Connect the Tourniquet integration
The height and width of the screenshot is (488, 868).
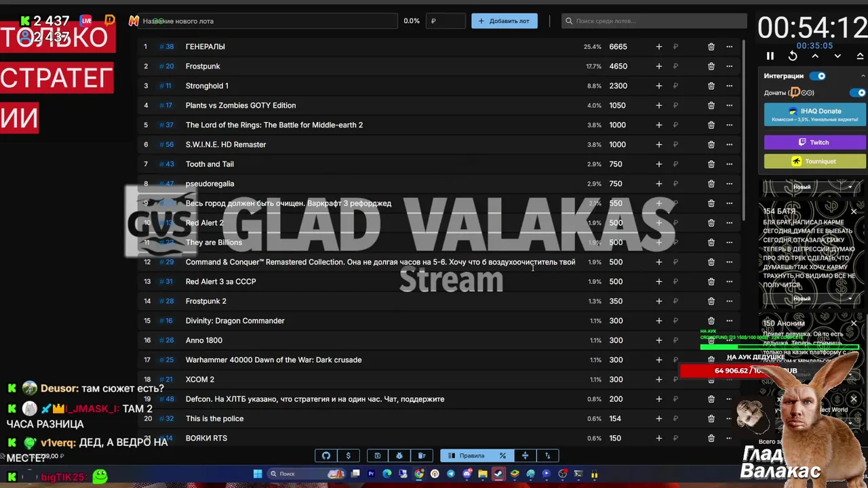pyautogui.click(x=815, y=161)
